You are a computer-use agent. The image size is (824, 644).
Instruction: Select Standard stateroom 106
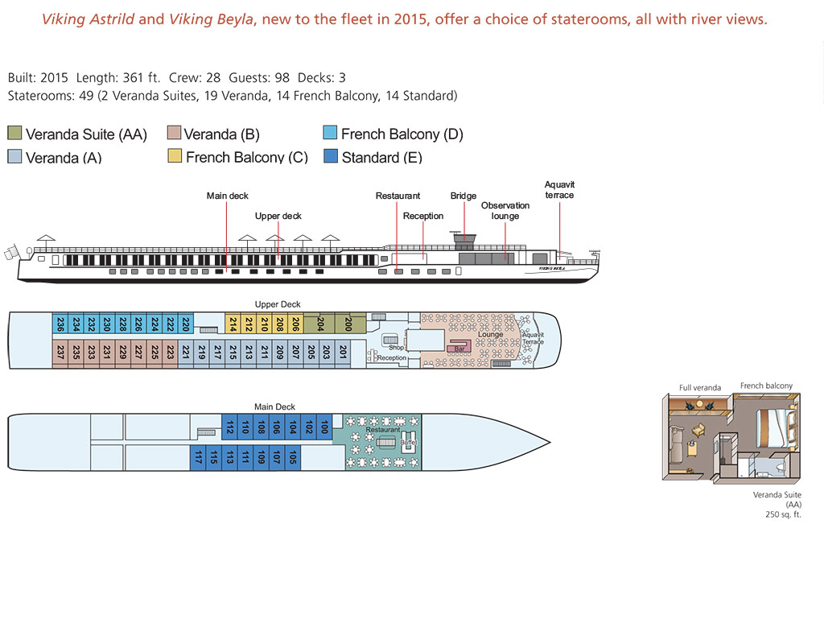tap(277, 427)
